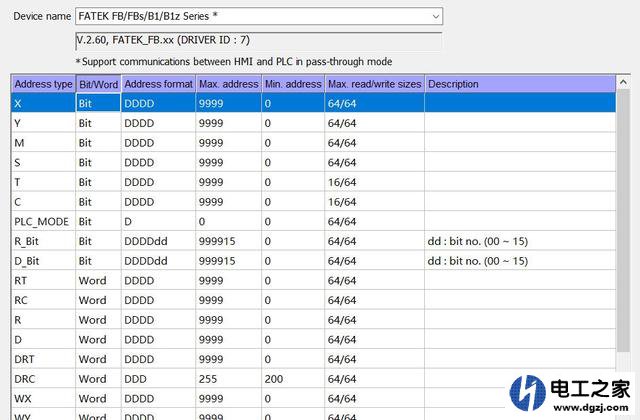Image resolution: width=640 pixels, height=420 pixels.
Task: Select the Y address type row
Action: (43, 123)
